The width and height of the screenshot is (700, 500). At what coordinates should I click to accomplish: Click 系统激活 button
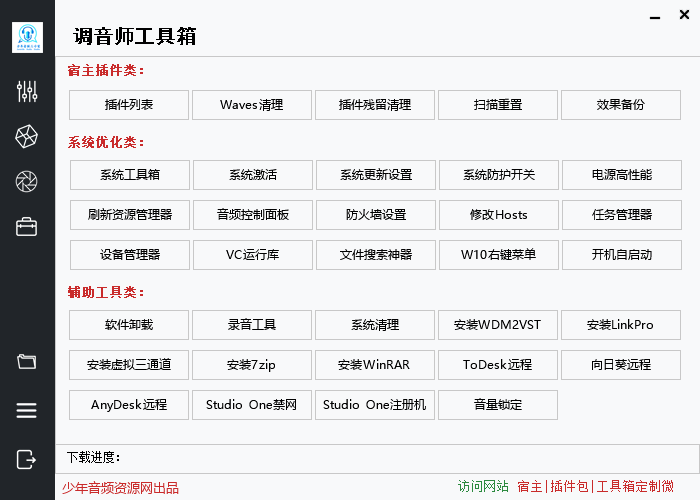coord(253,175)
